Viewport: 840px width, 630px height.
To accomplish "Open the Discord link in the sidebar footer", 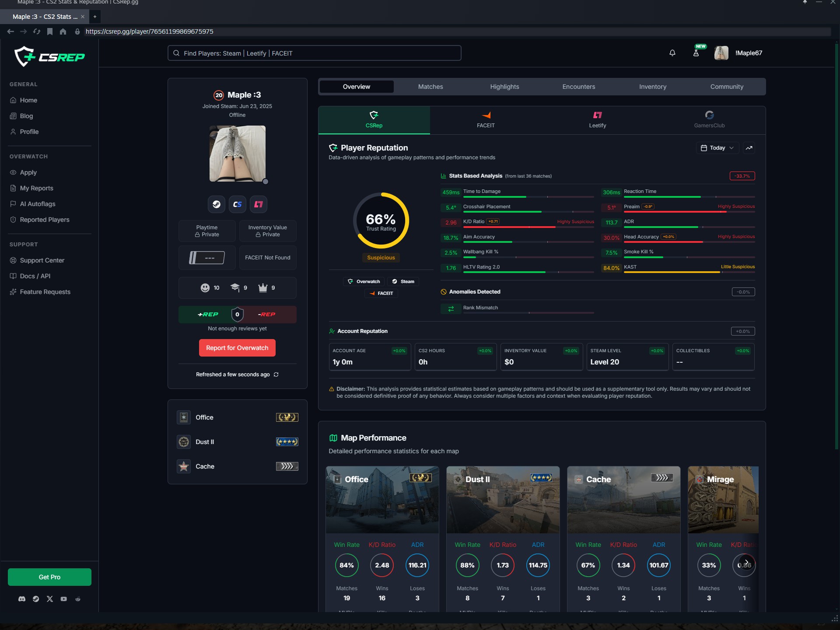I will click(x=22, y=599).
